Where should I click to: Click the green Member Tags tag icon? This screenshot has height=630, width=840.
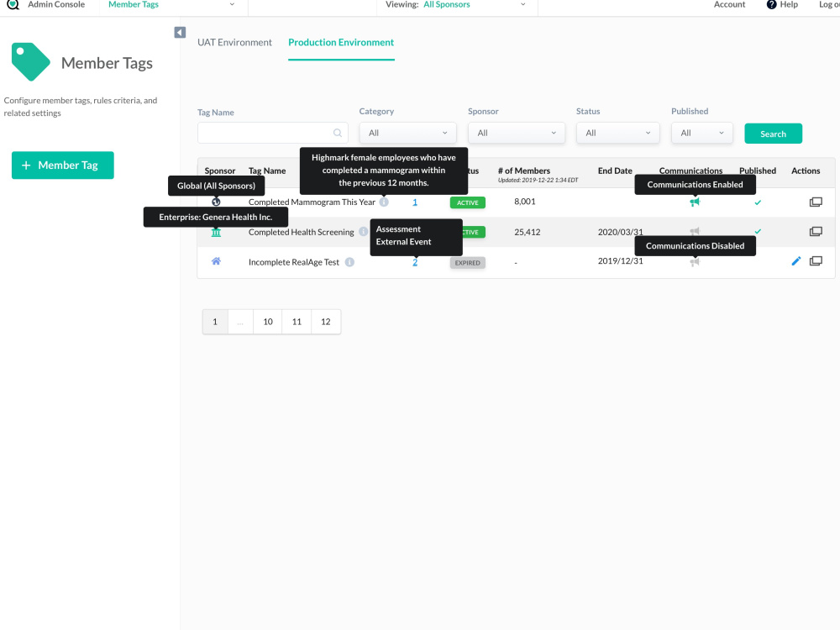[30, 61]
